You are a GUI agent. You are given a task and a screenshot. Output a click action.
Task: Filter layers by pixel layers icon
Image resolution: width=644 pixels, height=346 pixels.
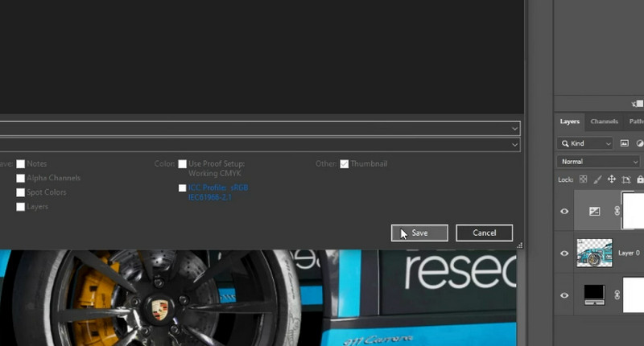tap(625, 143)
